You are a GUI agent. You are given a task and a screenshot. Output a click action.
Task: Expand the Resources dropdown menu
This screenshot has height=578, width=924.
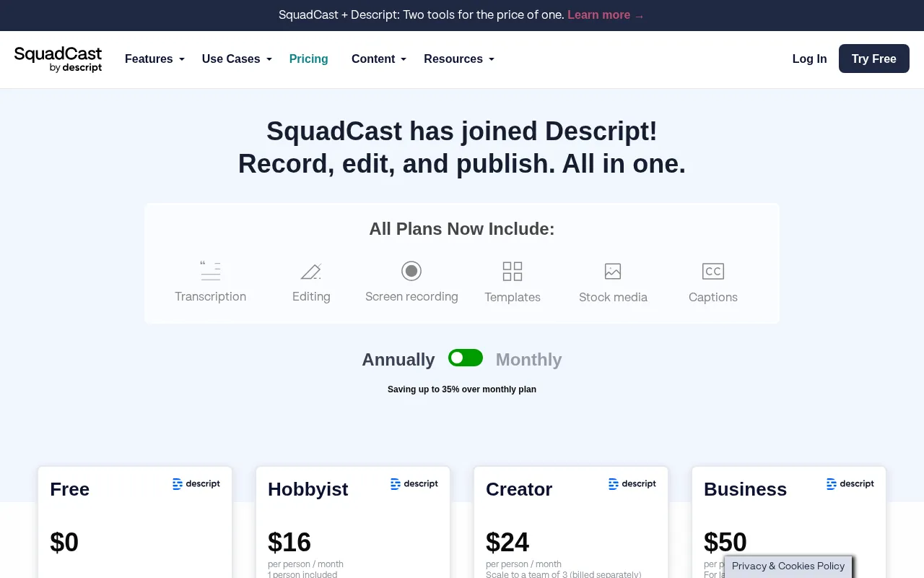pyautogui.click(x=459, y=59)
